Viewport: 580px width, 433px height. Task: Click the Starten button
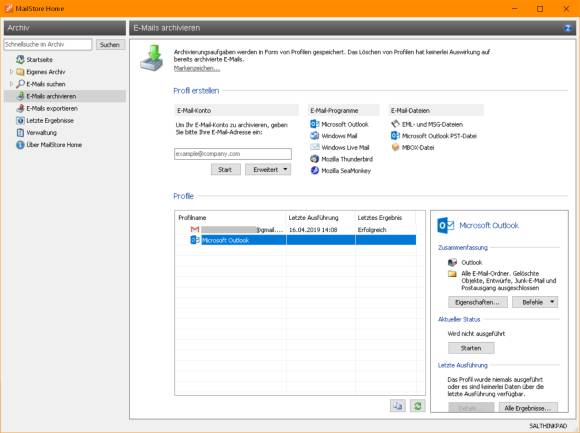[x=471, y=348]
